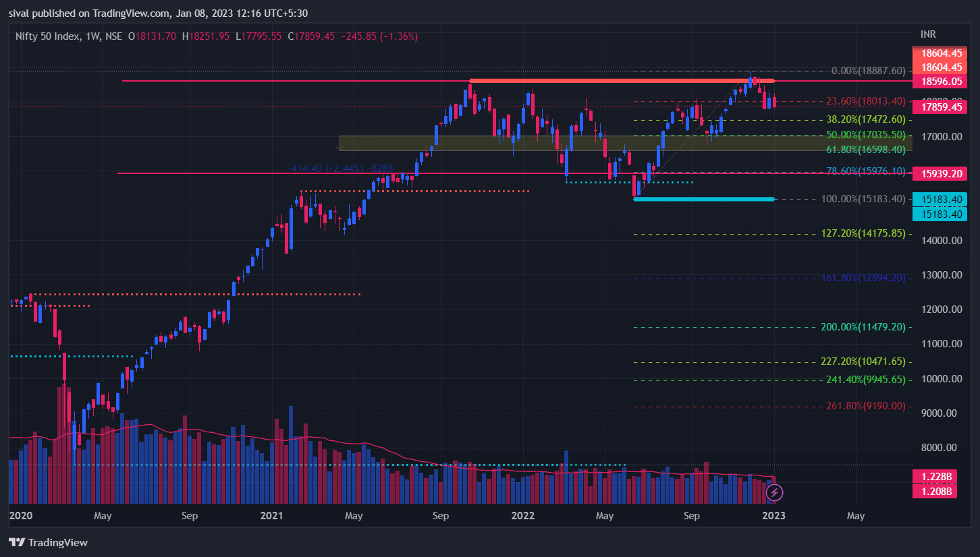980x557 pixels.
Task: Click the 1.228B volume label
Action: (x=936, y=477)
